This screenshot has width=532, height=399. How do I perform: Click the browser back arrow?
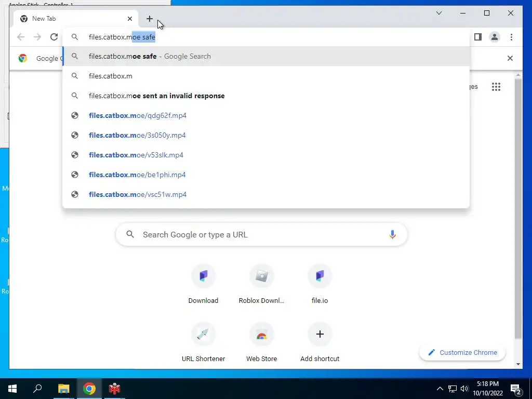pyautogui.click(x=21, y=37)
